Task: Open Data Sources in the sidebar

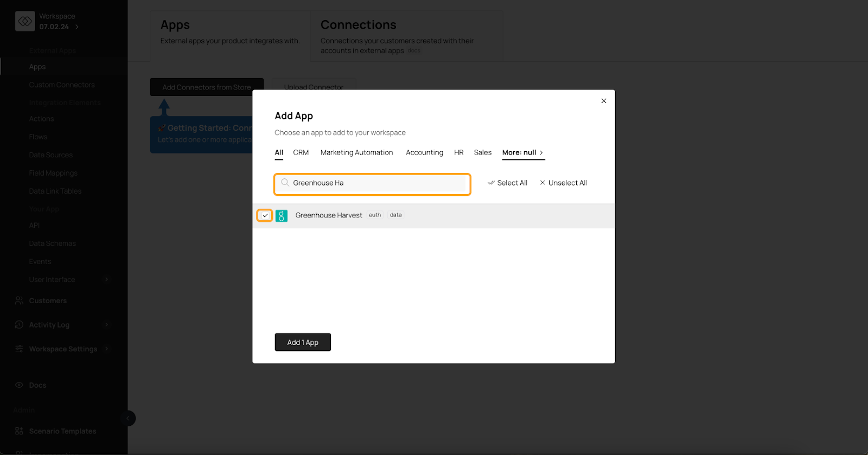Action: 51,155
